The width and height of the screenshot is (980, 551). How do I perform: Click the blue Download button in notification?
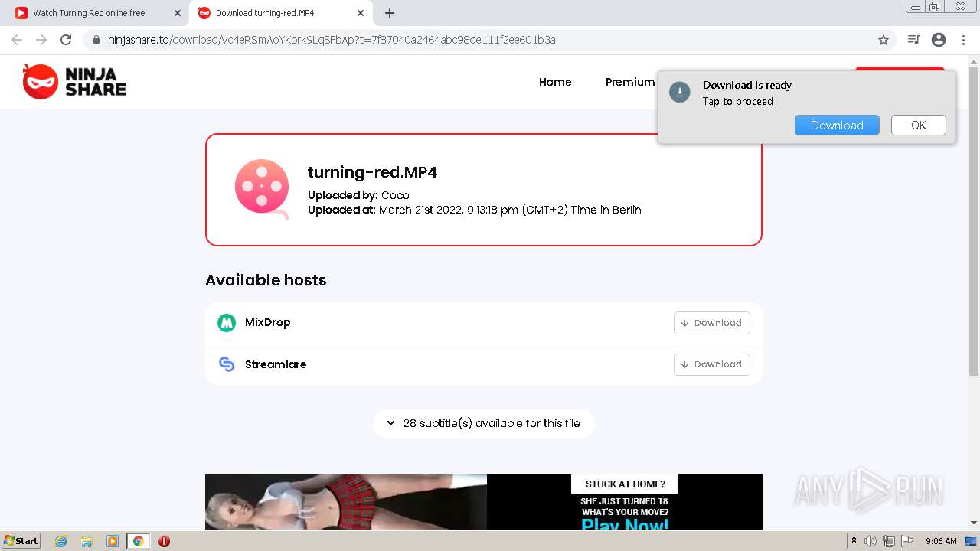(837, 126)
